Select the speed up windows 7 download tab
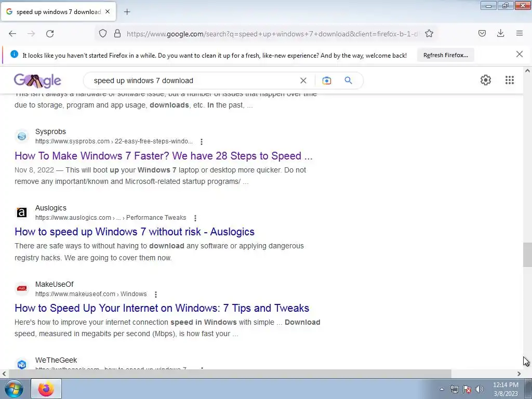Screen dimensions: 532x399 58,12
